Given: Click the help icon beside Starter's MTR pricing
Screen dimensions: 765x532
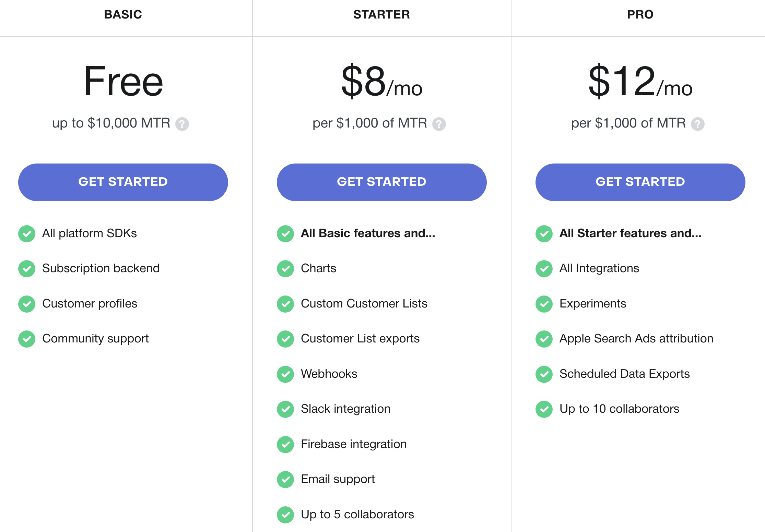Looking at the screenshot, I should [x=439, y=124].
